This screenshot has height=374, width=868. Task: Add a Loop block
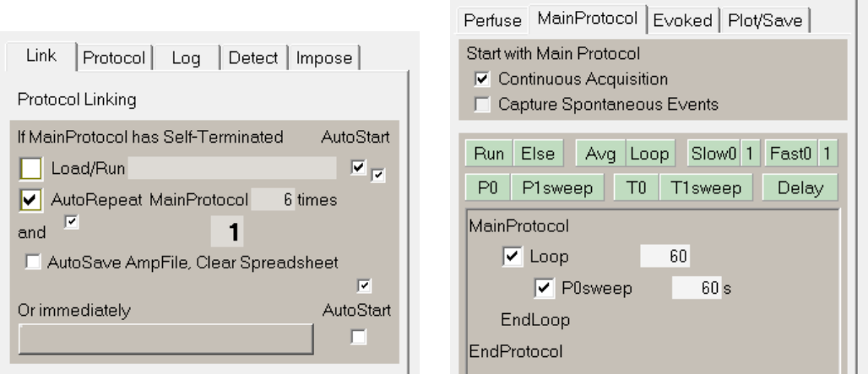point(650,154)
